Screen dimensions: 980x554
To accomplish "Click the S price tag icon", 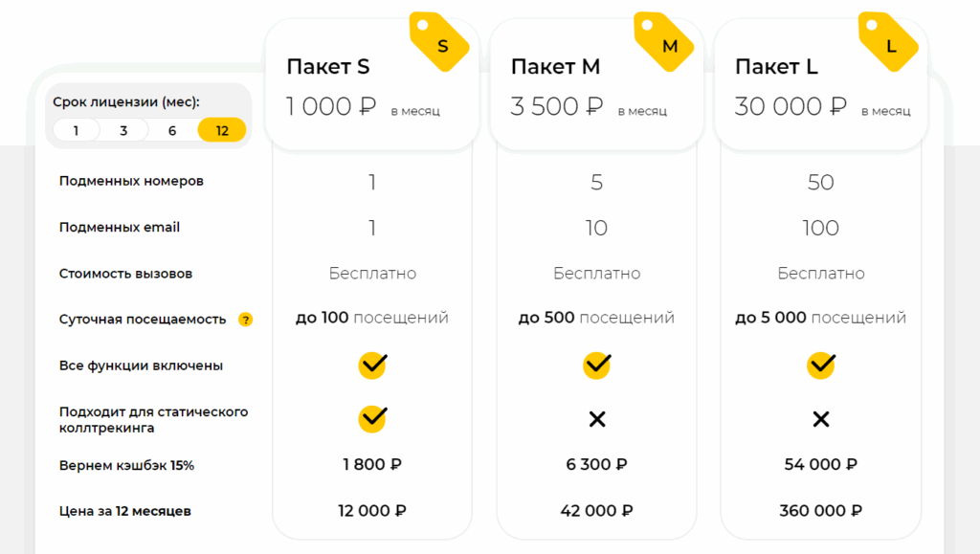I will pyautogui.click(x=439, y=42).
